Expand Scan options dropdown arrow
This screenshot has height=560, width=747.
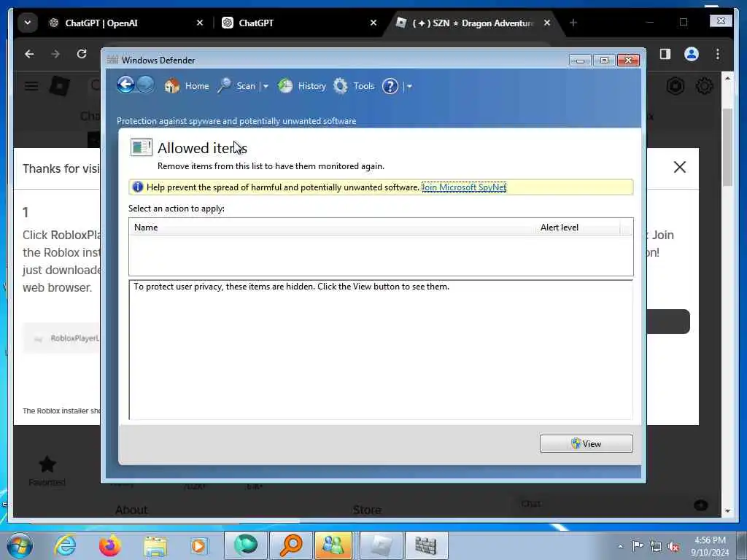coord(266,87)
